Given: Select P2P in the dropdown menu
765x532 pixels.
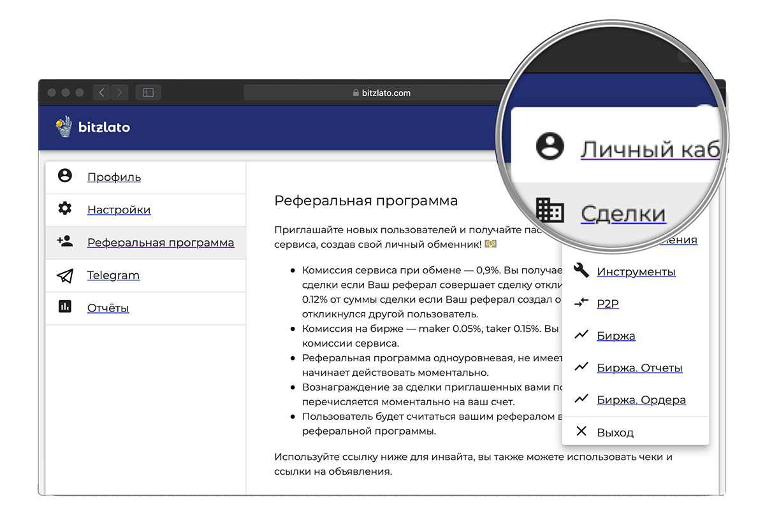Looking at the screenshot, I should (608, 304).
